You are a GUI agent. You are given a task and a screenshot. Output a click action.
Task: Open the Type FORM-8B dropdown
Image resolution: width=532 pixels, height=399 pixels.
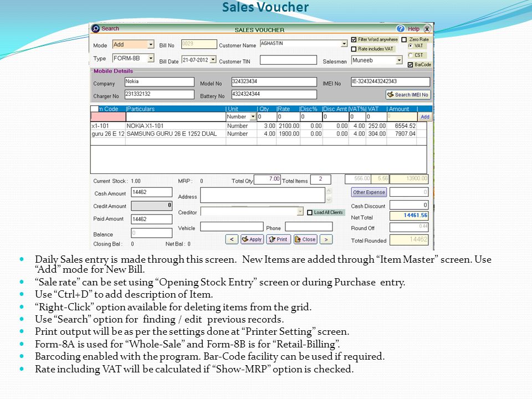(151, 58)
